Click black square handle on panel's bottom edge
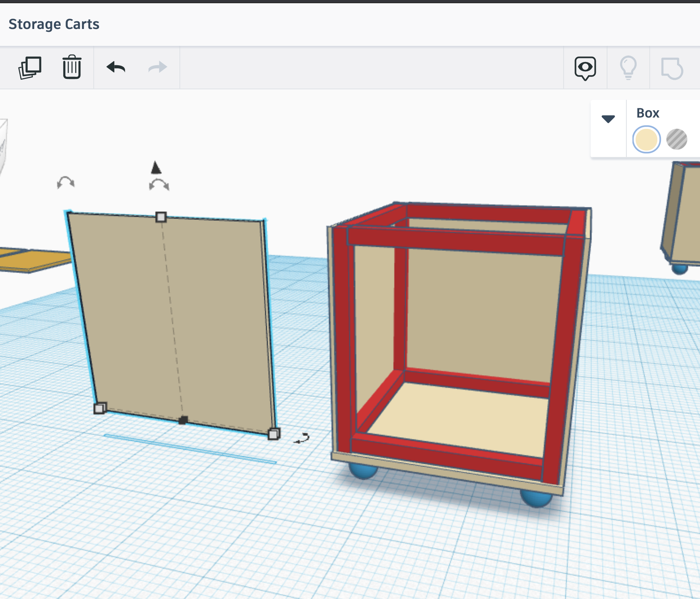 (183, 420)
